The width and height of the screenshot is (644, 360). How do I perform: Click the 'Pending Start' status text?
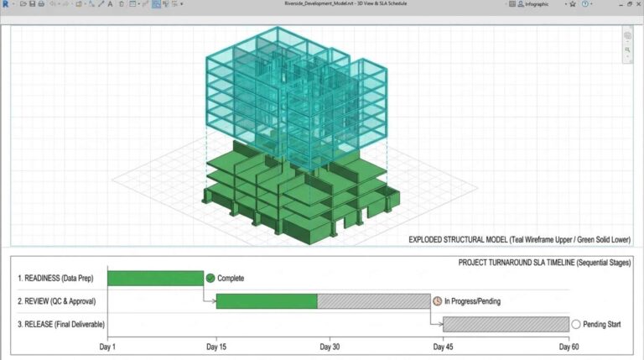click(602, 324)
